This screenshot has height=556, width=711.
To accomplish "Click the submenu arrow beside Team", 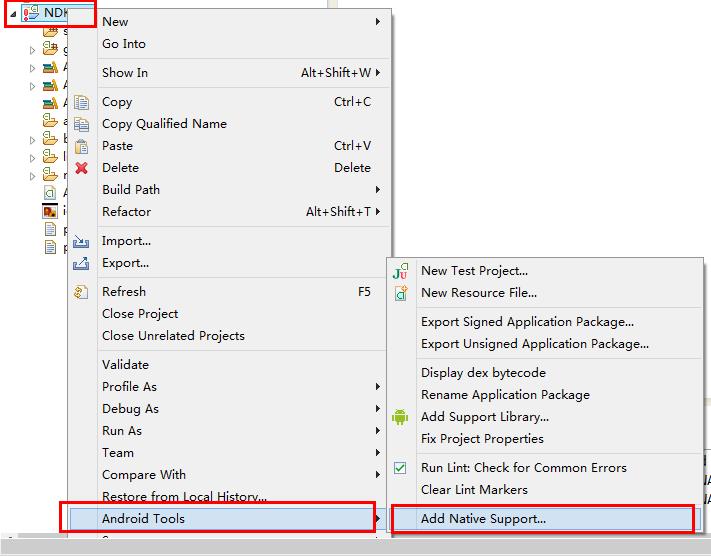I will [378, 453].
